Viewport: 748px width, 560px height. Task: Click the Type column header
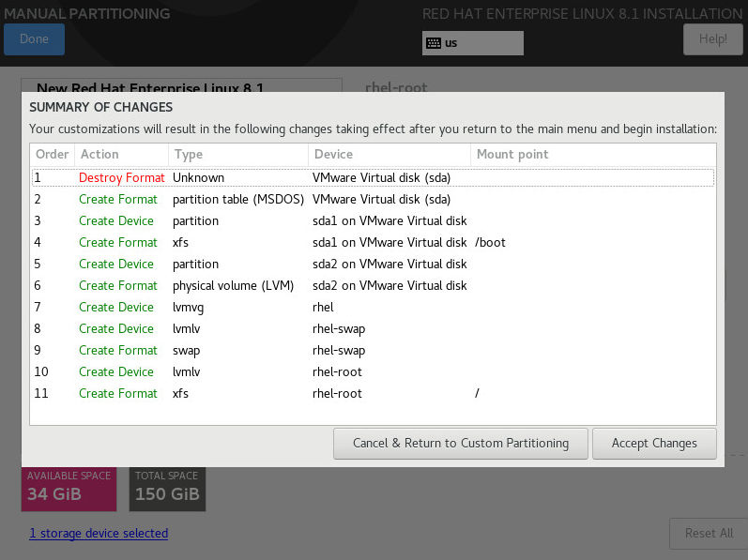[x=238, y=155]
